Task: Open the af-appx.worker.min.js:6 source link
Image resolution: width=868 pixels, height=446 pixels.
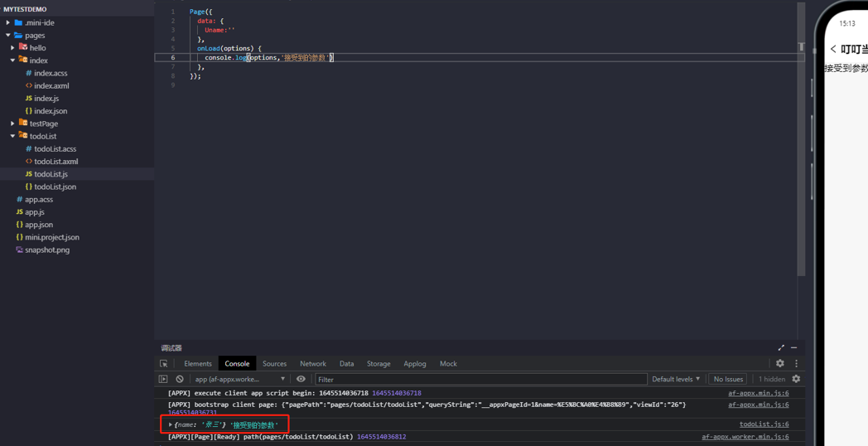Action: click(745, 437)
